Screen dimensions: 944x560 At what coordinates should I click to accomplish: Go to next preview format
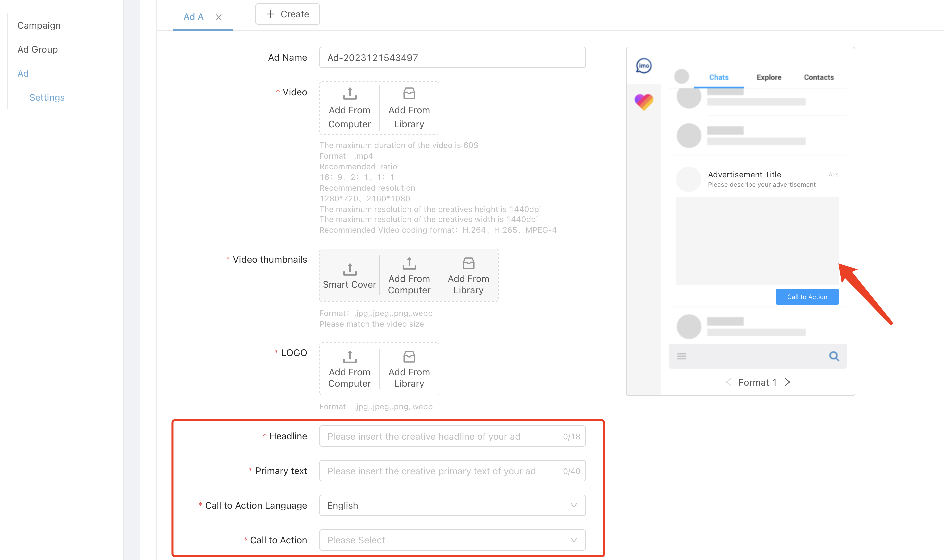(787, 382)
